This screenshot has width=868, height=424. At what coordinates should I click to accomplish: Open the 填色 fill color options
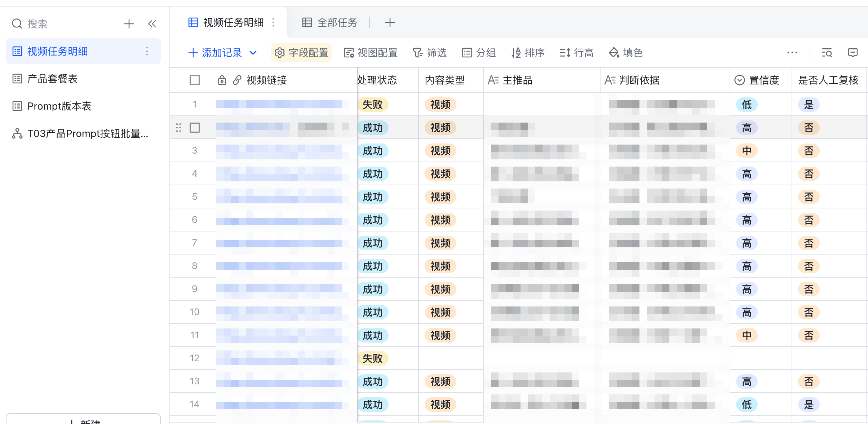click(x=626, y=53)
